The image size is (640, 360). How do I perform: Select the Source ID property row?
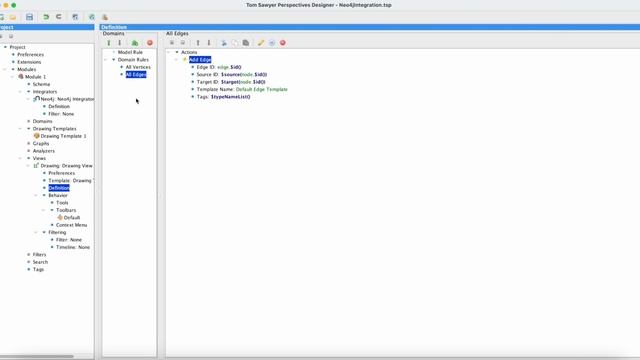click(x=232, y=74)
